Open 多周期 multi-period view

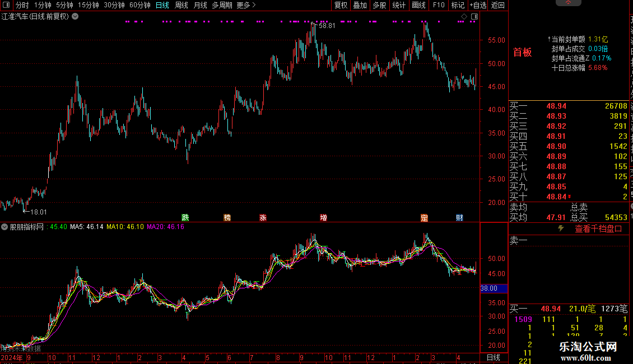click(222, 5)
